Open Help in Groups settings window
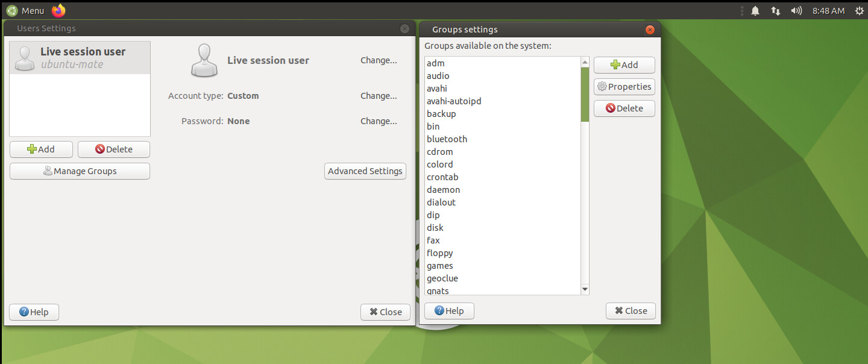Screen dimensions: 868x364 [449, 311]
